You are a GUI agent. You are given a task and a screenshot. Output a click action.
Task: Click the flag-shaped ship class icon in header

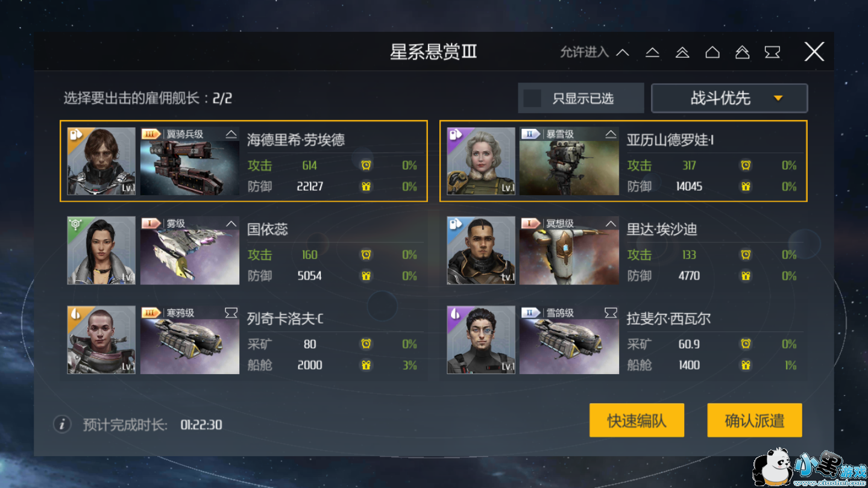coord(772,52)
